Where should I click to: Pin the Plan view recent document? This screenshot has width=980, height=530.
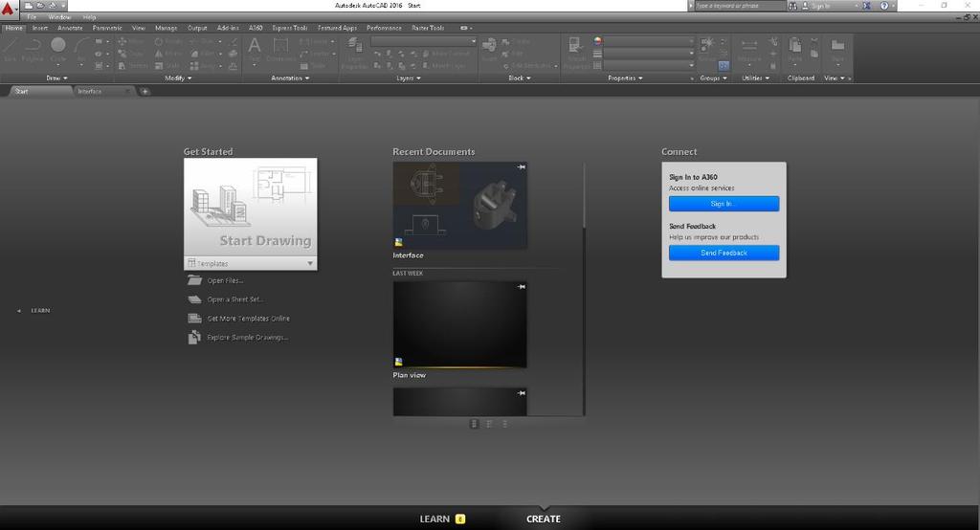pos(521,286)
